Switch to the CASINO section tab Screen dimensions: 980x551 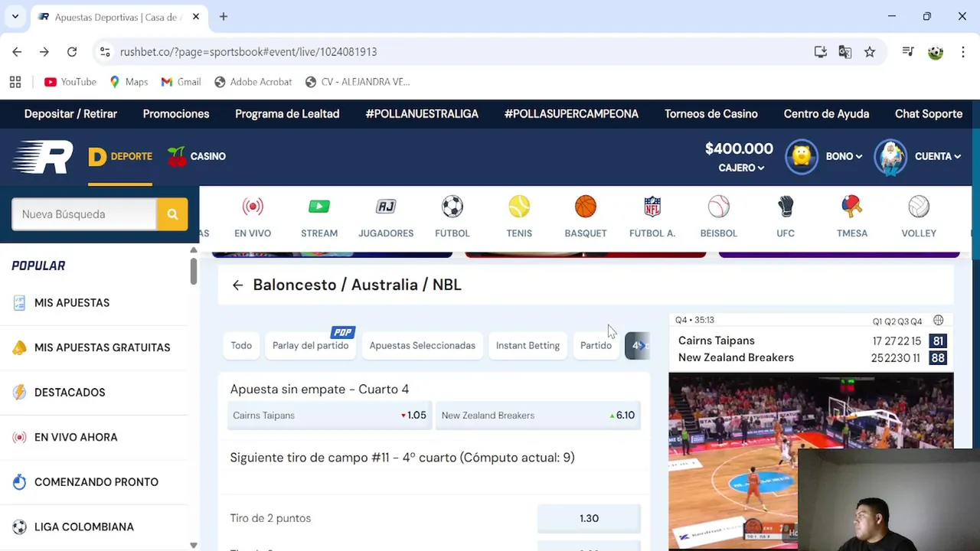(197, 156)
